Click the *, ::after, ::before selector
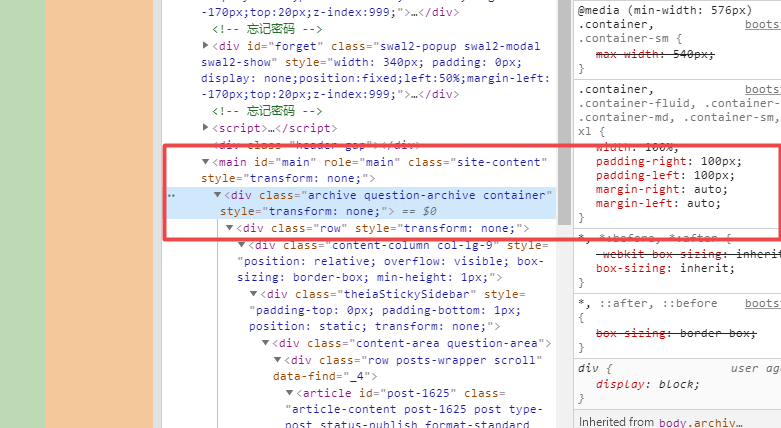 click(x=648, y=303)
